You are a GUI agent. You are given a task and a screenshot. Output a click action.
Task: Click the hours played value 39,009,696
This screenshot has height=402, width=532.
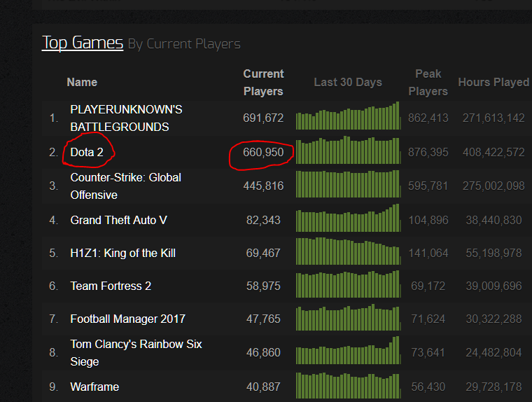pos(493,286)
